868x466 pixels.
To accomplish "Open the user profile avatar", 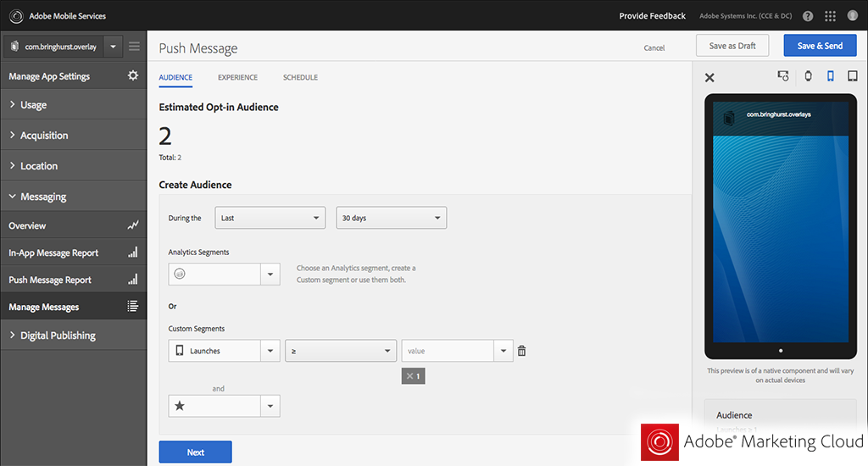I will tap(852, 16).
